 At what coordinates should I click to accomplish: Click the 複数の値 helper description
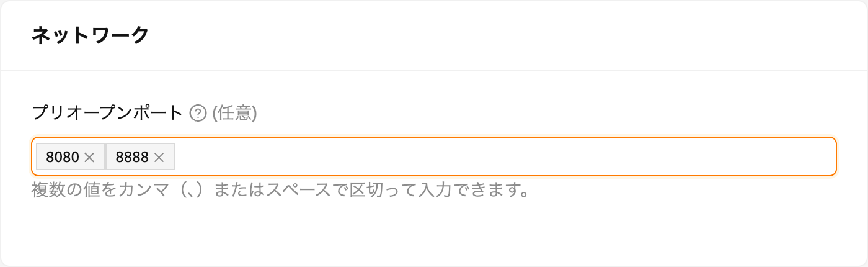point(280,189)
